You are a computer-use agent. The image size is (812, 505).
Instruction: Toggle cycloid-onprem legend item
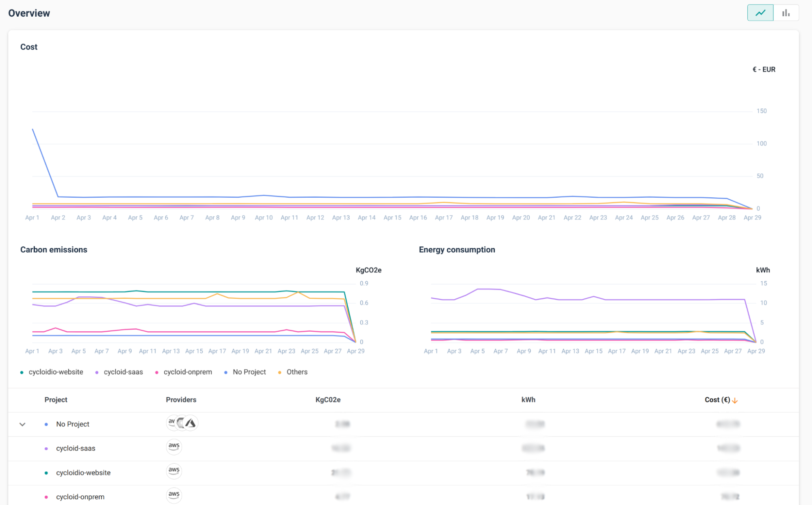tap(188, 372)
